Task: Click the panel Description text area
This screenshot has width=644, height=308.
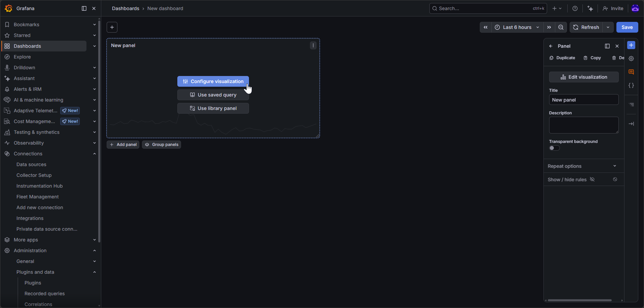Action: click(x=584, y=125)
